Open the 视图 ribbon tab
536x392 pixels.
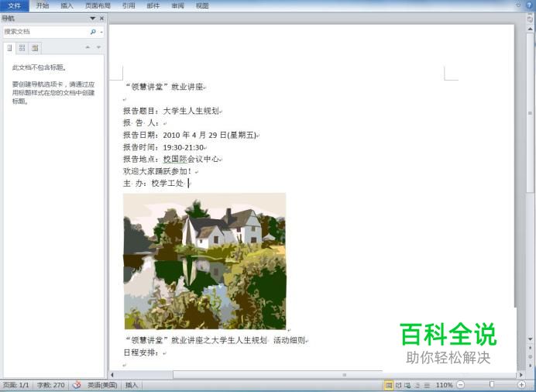click(x=202, y=5)
